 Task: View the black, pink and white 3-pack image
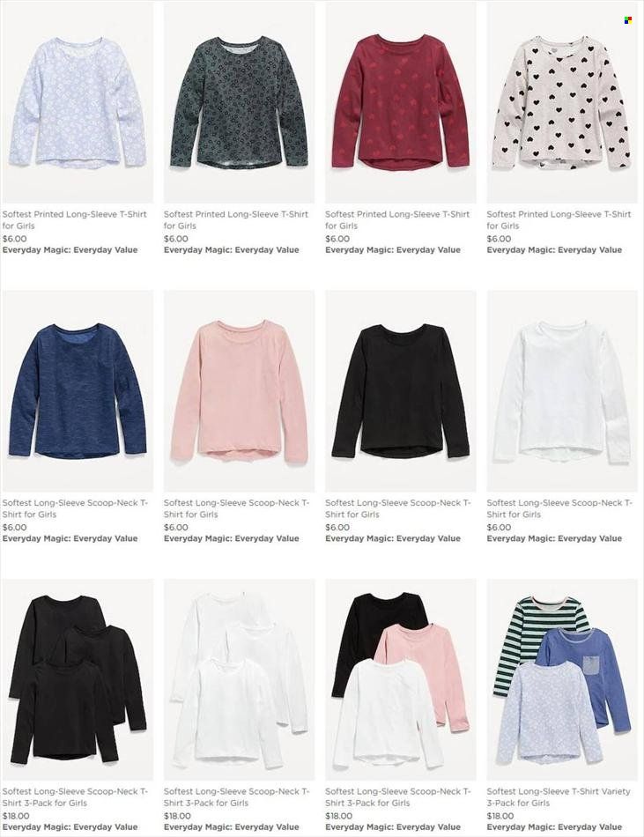click(x=400, y=679)
